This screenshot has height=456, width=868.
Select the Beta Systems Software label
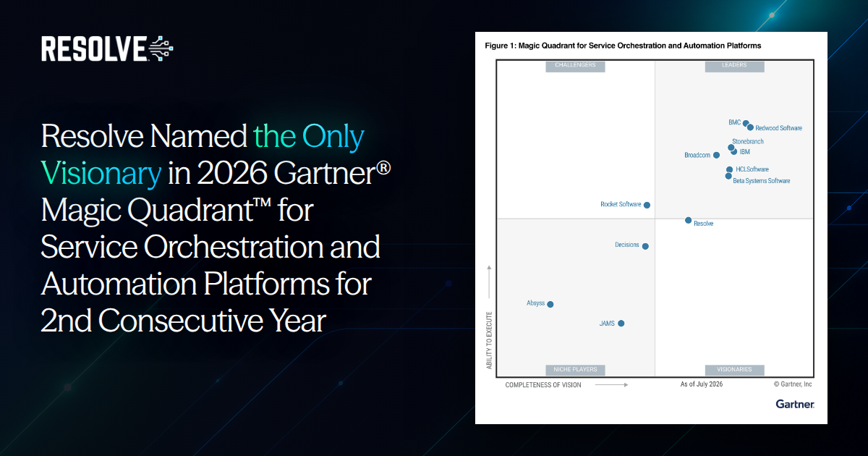(x=762, y=181)
